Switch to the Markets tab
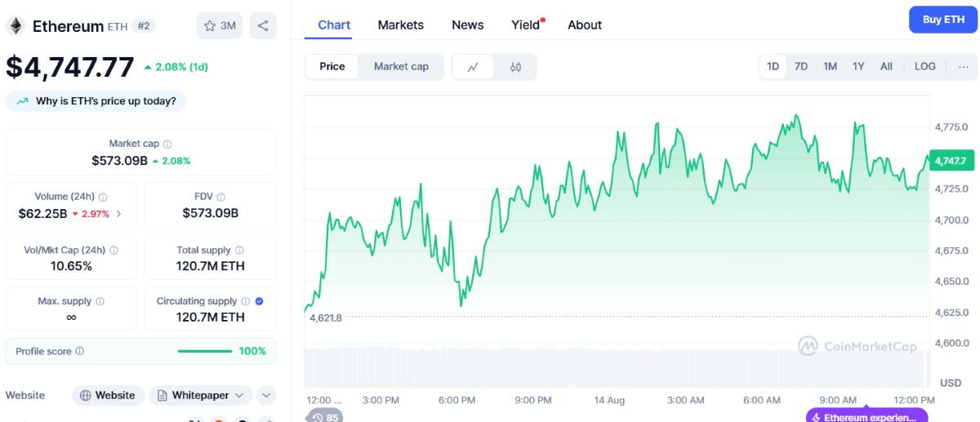This screenshot has height=422, width=980. pos(401,25)
